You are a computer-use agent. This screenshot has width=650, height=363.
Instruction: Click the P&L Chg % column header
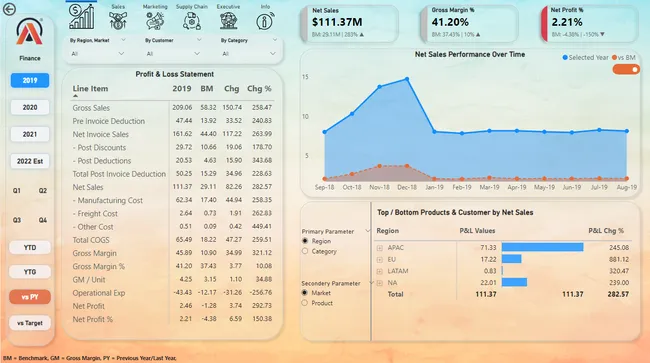[606, 231]
